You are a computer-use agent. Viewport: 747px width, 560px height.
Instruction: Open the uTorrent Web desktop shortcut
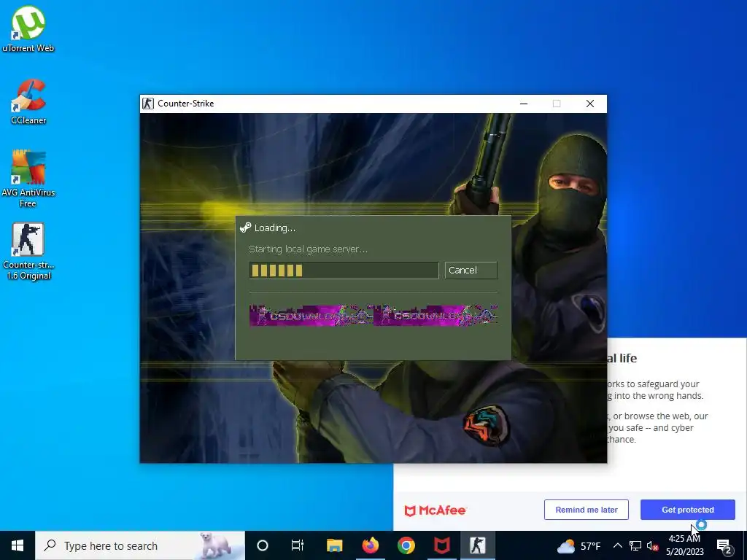click(28, 28)
